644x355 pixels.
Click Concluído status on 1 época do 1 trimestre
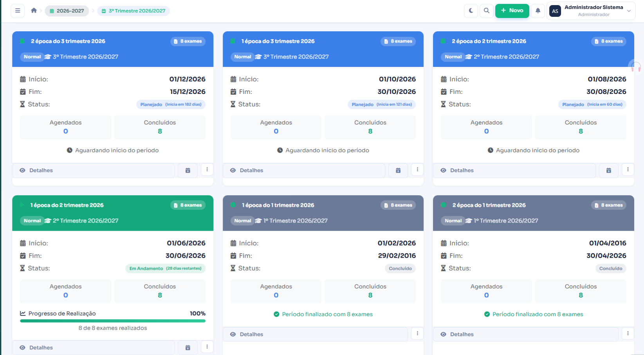[x=400, y=269]
